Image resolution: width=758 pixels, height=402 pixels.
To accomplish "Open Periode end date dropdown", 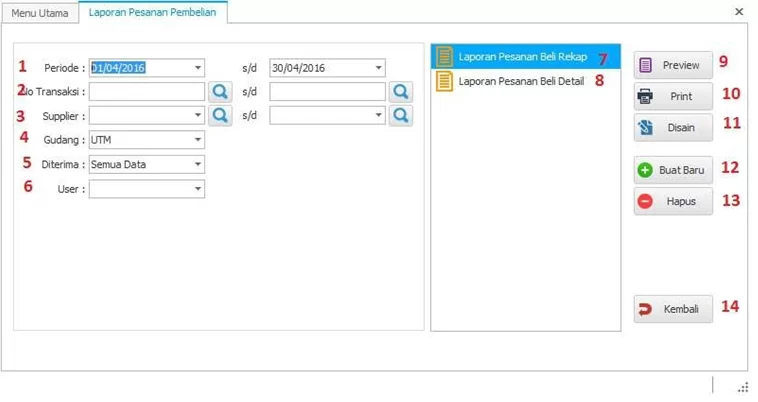I will (x=378, y=68).
